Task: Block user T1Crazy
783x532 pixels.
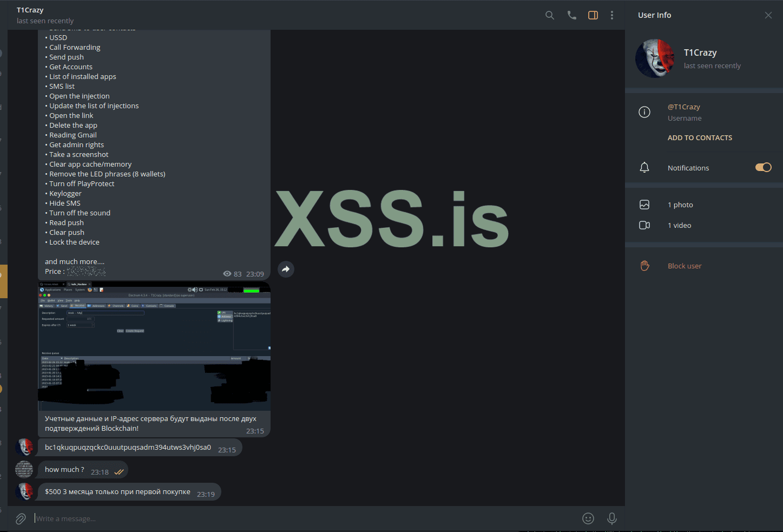Action: click(685, 266)
